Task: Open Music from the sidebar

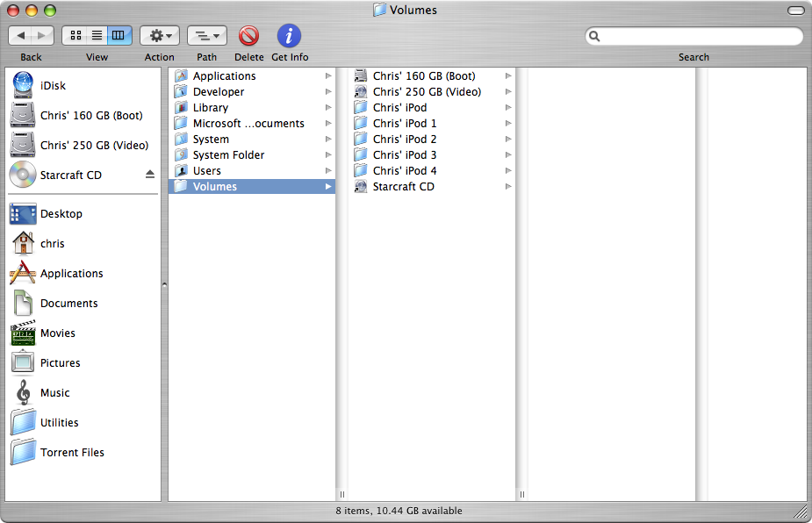Action: pos(83,392)
